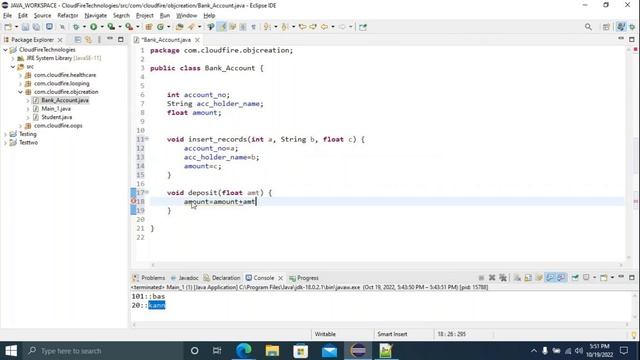640x360 pixels.
Task: Click the New Java Package icon
Action: (x=149, y=27)
